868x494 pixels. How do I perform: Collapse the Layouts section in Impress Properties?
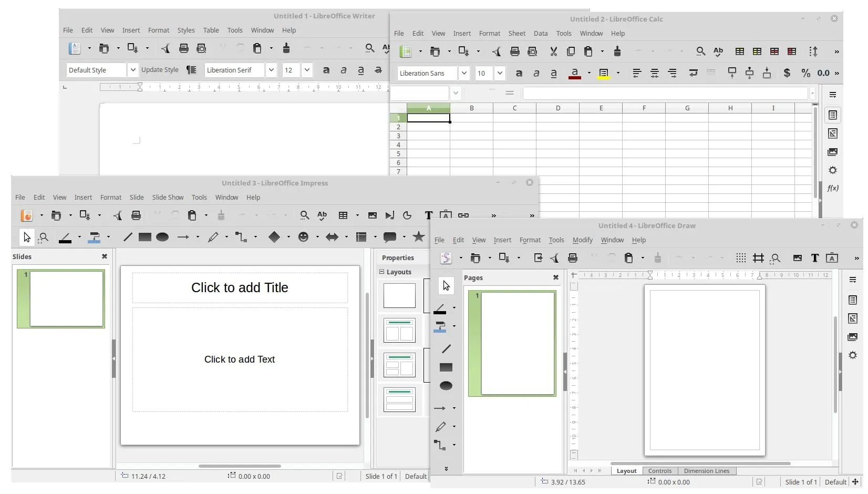pos(382,272)
